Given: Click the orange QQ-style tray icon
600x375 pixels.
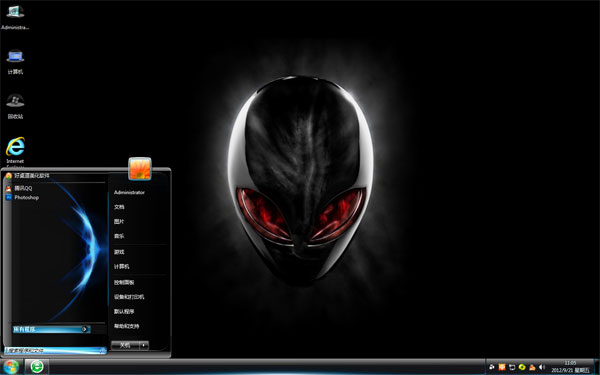Looking at the screenshot, I should click(x=532, y=367).
